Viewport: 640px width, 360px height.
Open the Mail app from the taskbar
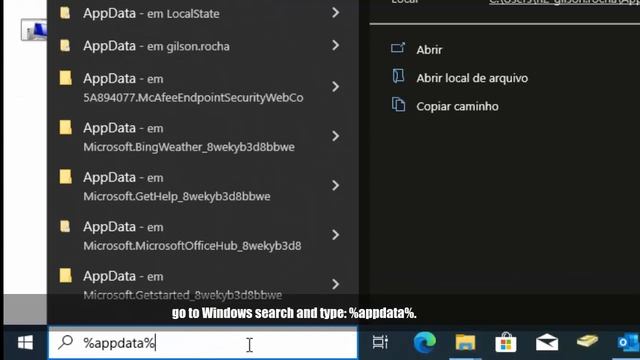(547, 342)
